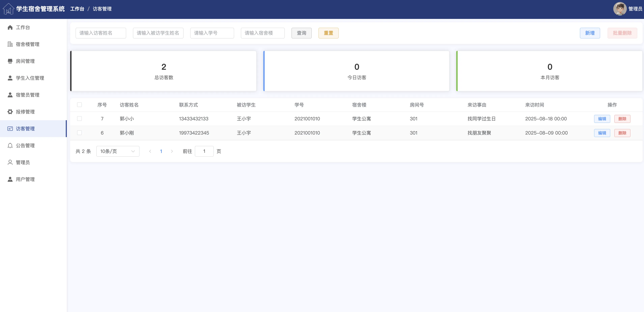644x312 pixels.
Task: Click the bell icon for 公告管理
Action: (10, 145)
